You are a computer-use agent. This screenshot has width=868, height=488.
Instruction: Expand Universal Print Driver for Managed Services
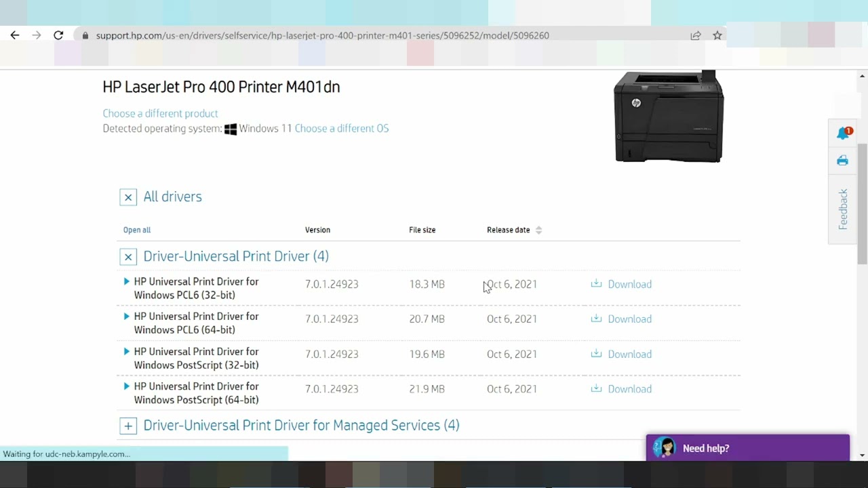[x=128, y=426]
